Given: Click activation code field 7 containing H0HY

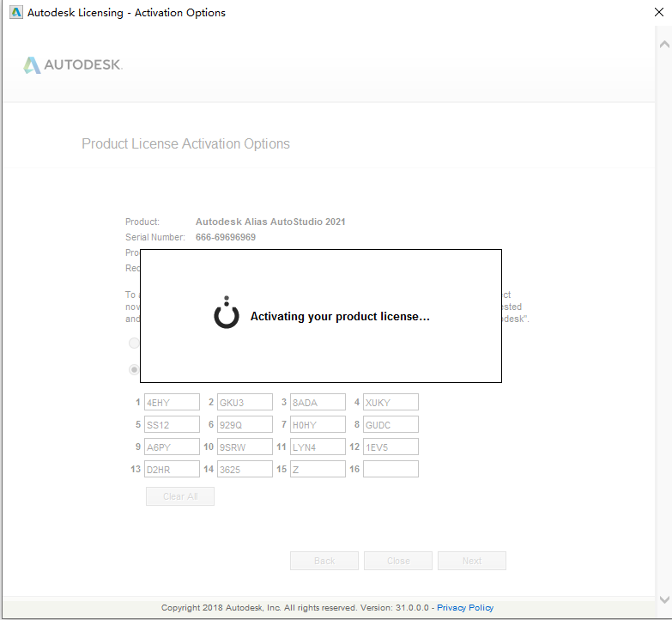Looking at the screenshot, I should (318, 424).
